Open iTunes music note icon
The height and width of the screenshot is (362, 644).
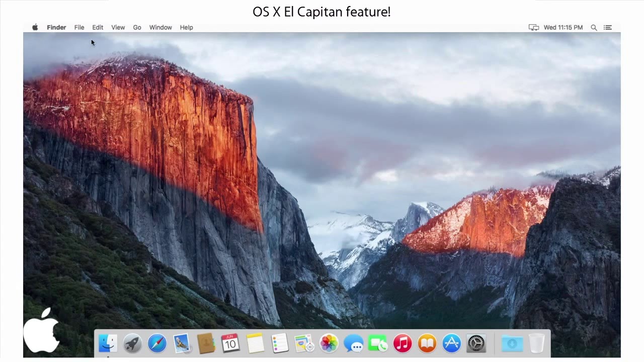[x=403, y=343]
